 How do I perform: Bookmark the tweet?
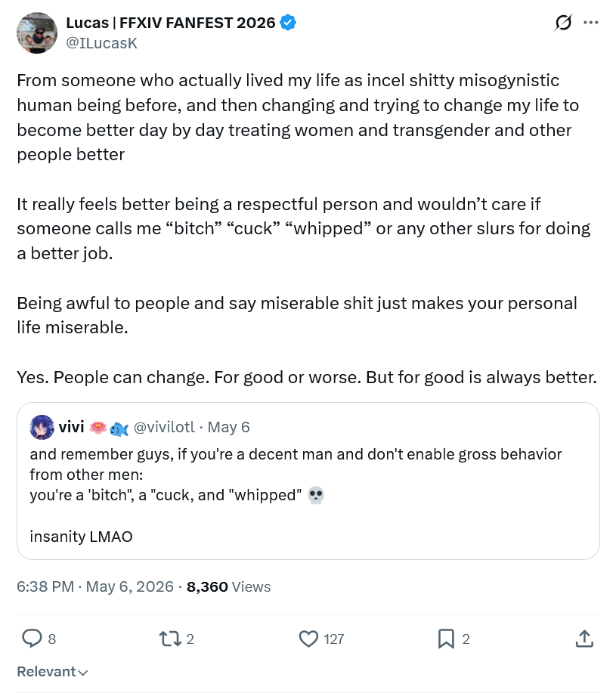pos(446,639)
